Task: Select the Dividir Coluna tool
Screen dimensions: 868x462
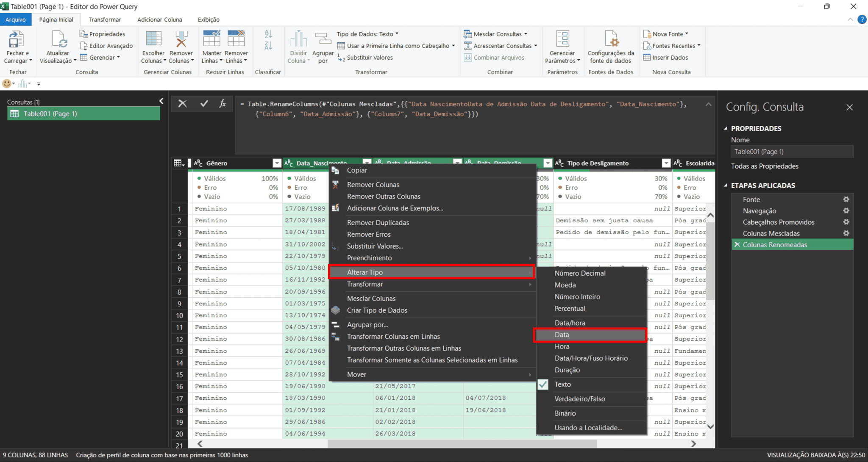Action: 298,47
